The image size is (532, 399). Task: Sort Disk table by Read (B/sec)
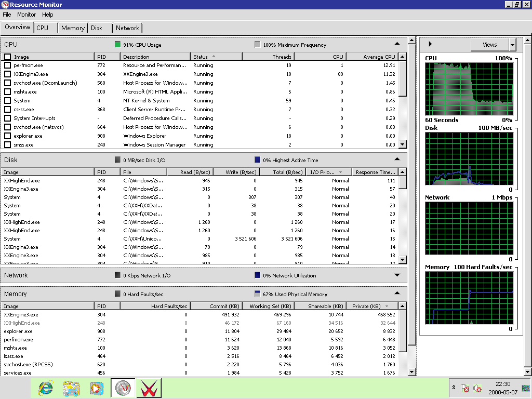click(x=190, y=172)
